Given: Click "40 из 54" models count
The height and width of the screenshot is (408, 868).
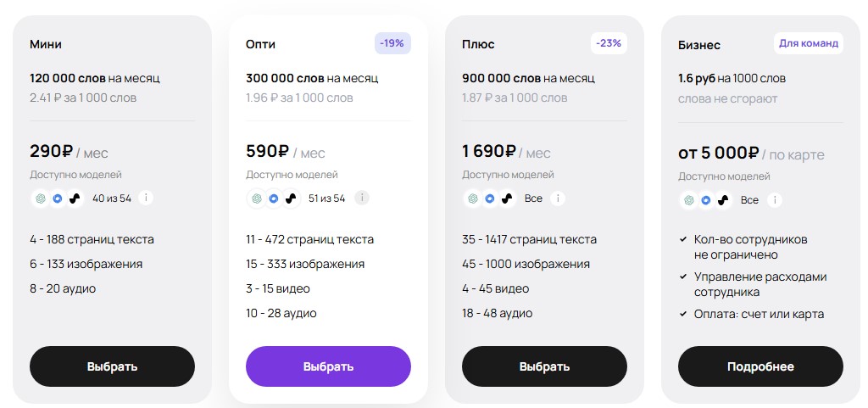Looking at the screenshot, I should coord(112,198).
